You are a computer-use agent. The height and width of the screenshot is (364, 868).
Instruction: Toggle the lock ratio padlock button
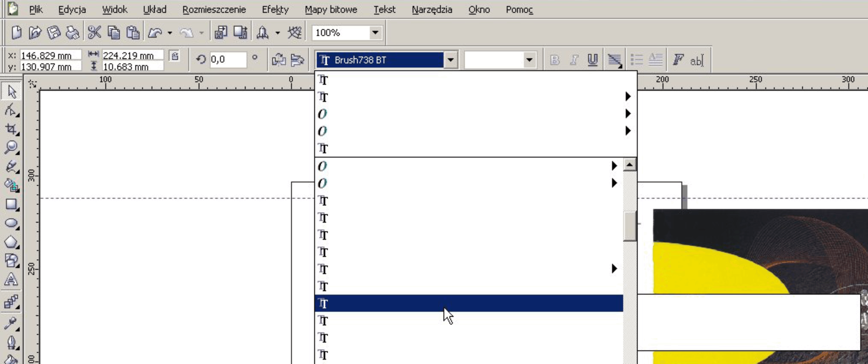(x=175, y=56)
